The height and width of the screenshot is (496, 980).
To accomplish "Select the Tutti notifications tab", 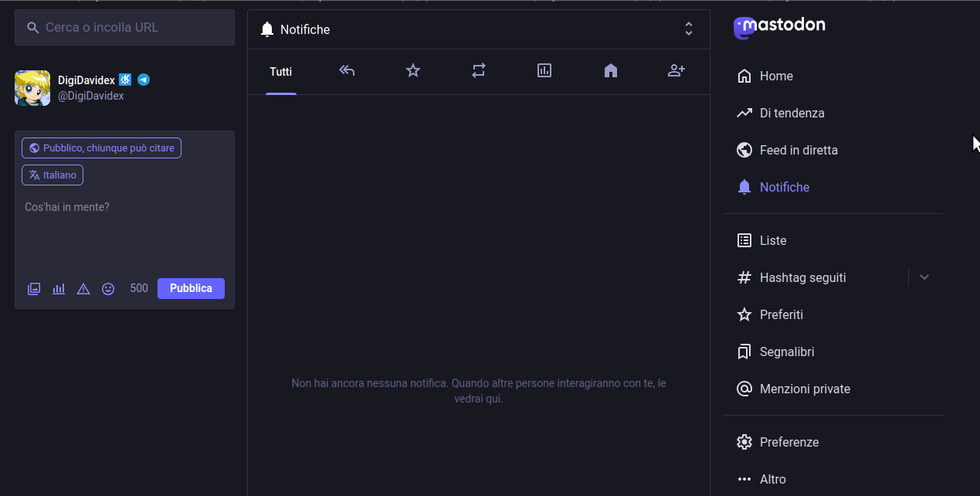I will pos(281,72).
